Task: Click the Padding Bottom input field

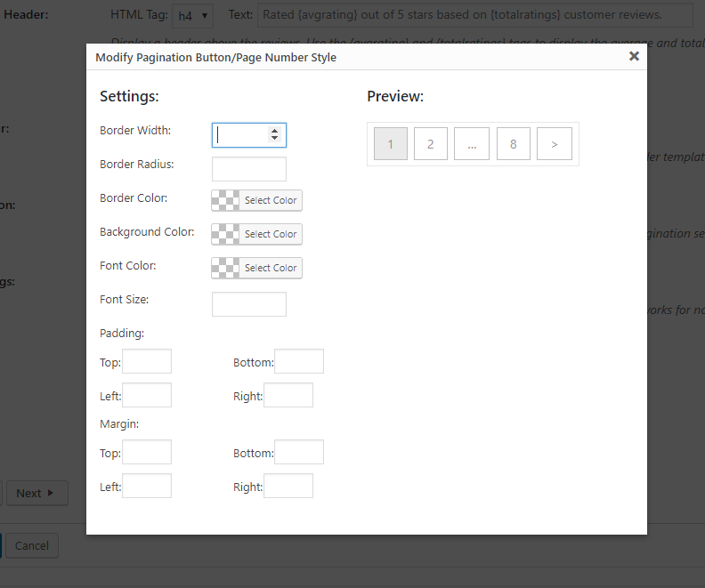Action: pyautogui.click(x=299, y=361)
